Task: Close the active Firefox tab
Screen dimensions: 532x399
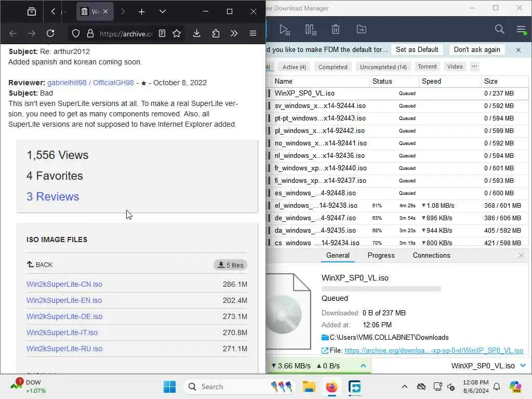Action: pos(105,11)
